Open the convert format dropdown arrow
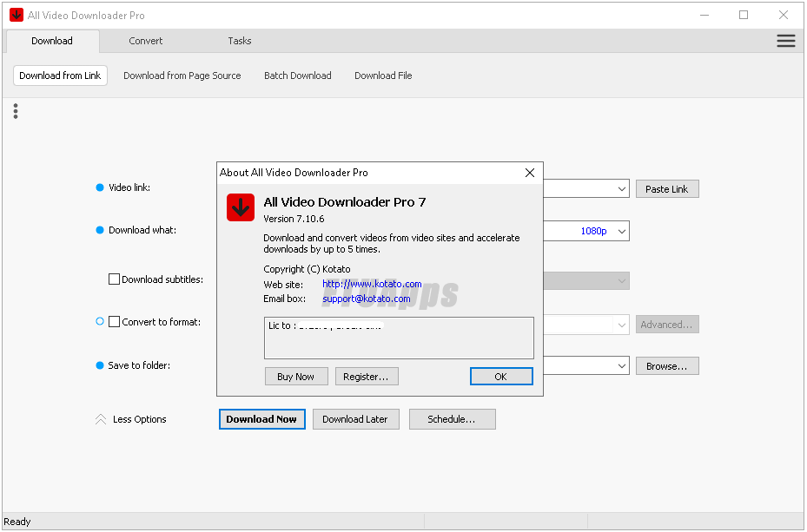807x532 pixels. coord(622,325)
